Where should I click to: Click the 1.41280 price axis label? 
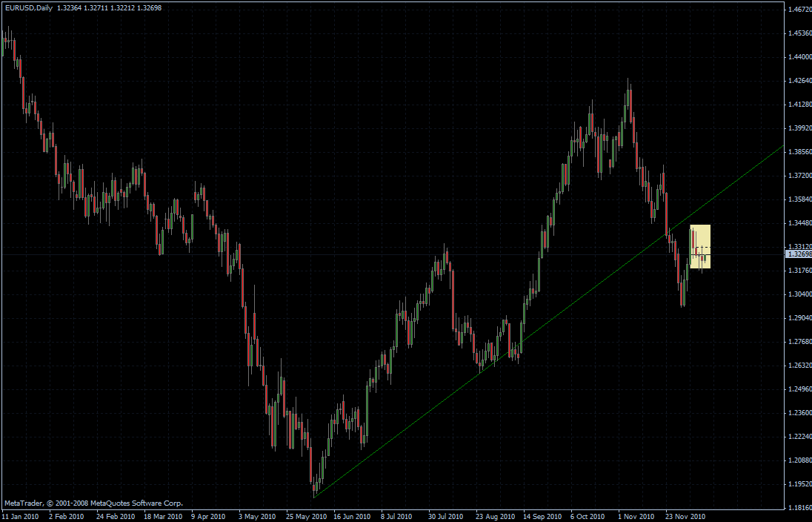pyautogui.click(x=800, y=105)
